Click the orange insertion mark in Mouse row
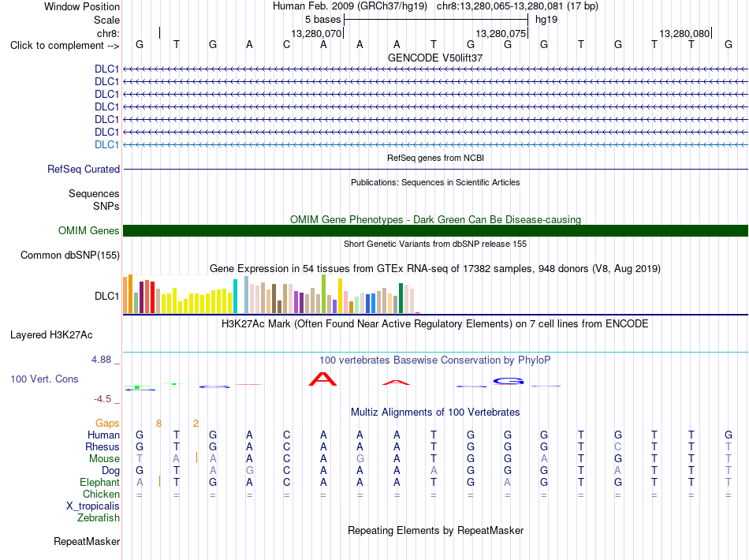Viewport: 749px width, 560px height. [x=196, y=457]
